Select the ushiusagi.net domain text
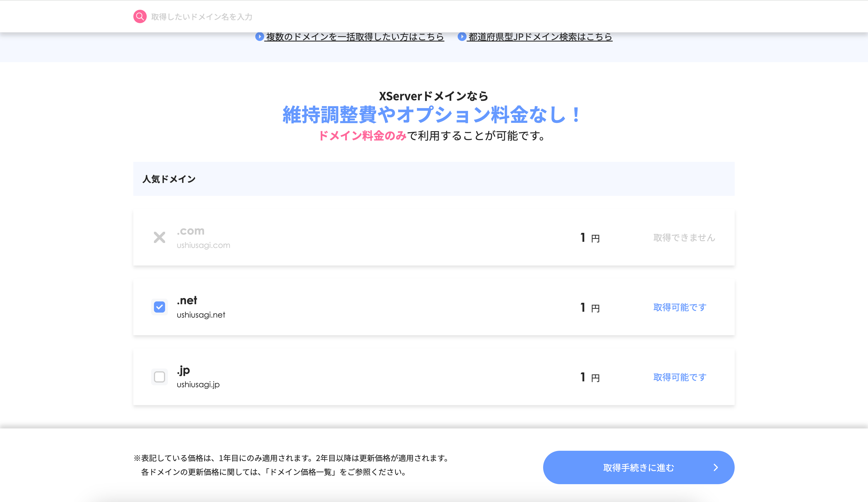868x502 pixels. (201, 315)
